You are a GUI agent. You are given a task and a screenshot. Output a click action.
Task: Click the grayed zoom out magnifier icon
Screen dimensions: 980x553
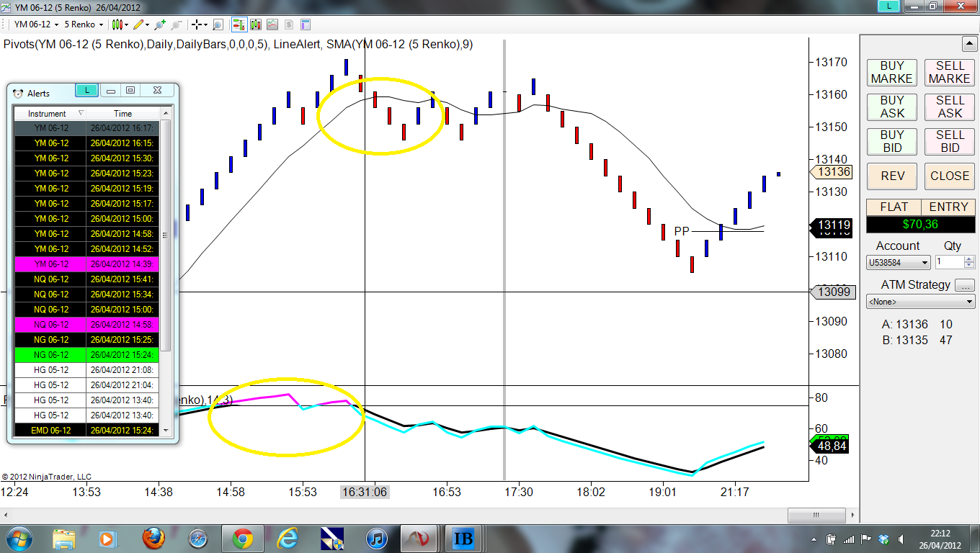click(x=176, y=24)
